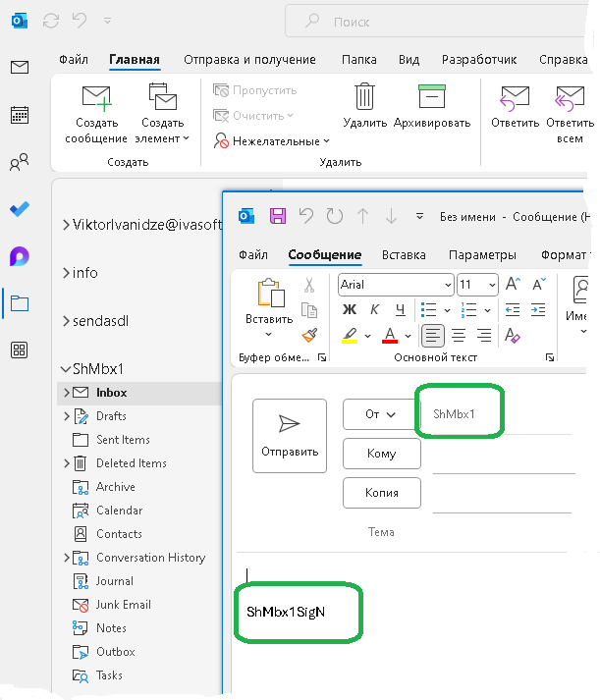
Task: Open Mail view in left sidebar
Action: pos(20,67)
